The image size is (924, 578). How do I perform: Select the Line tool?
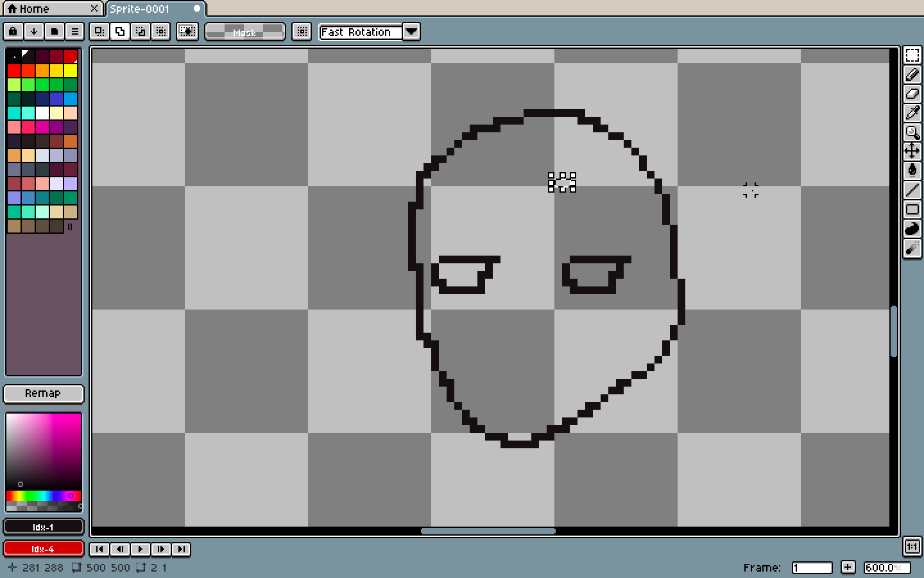(912, 190)
